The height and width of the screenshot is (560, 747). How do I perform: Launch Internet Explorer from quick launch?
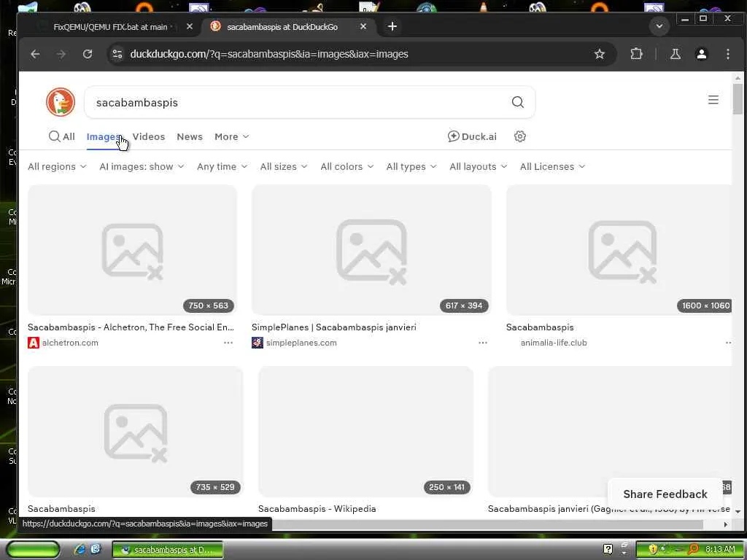pos(80,549)
